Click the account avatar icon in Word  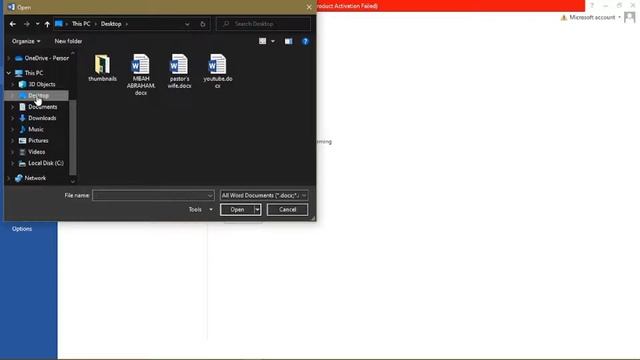click(x=629, y=18)
